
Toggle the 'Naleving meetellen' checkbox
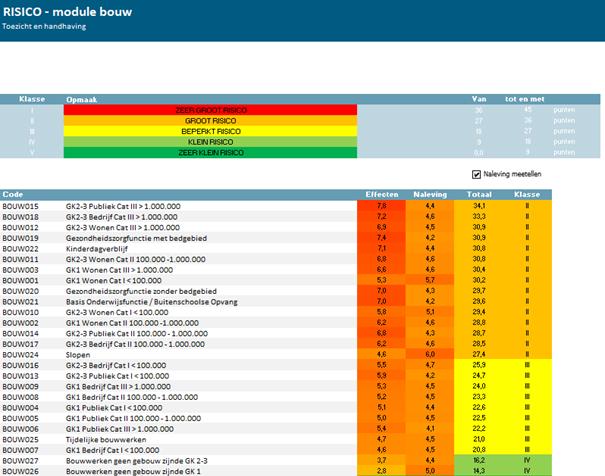coord(476,174)
